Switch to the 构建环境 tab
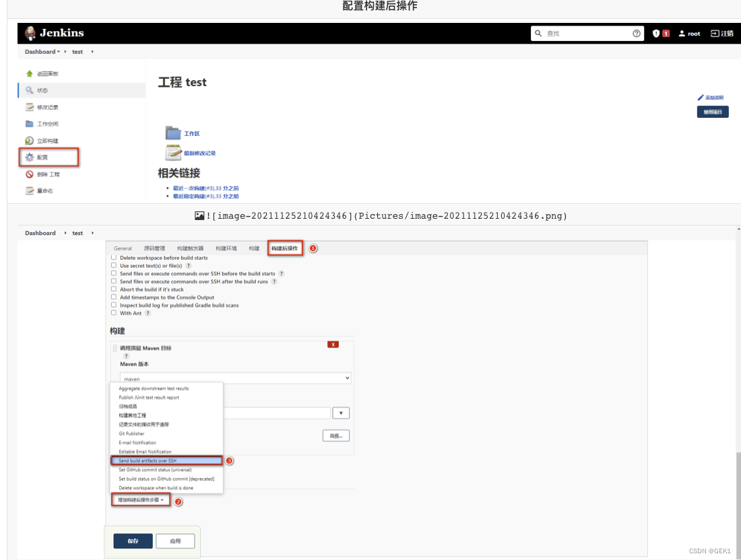Image resolution: width=741 pixels, height=560 pixels. point(226,248)
